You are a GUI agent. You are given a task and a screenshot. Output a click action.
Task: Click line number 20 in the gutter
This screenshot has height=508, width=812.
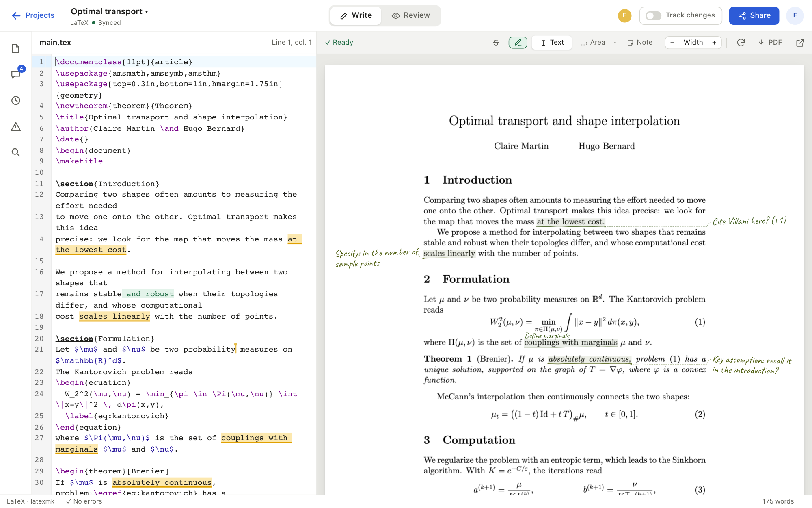click(x=39, y=339)
